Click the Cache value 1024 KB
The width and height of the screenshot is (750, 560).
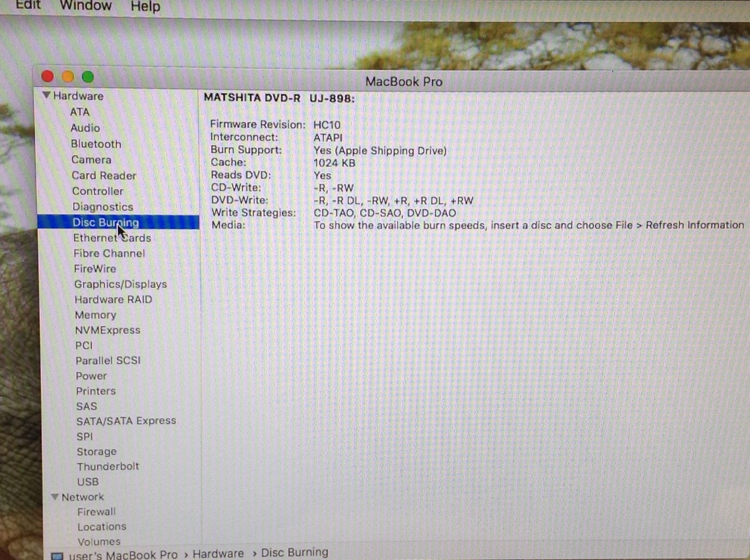[335, 163]
